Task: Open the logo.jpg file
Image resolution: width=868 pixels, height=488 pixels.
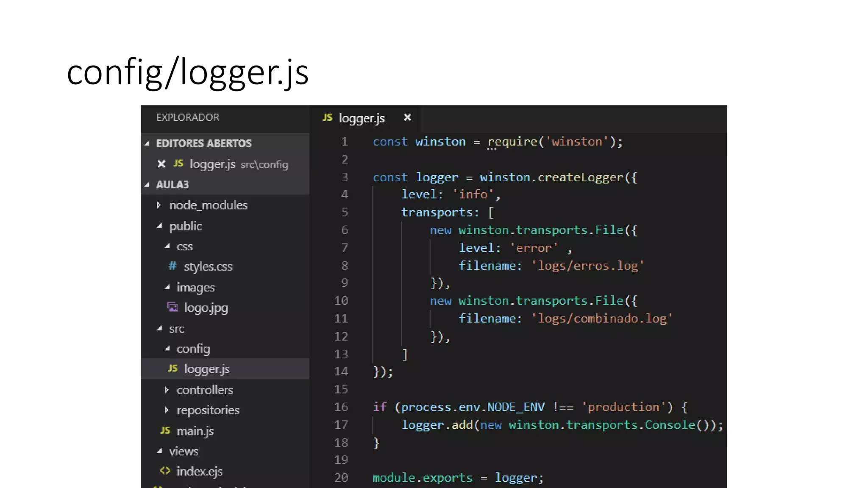Action: [x=206, y=308]
